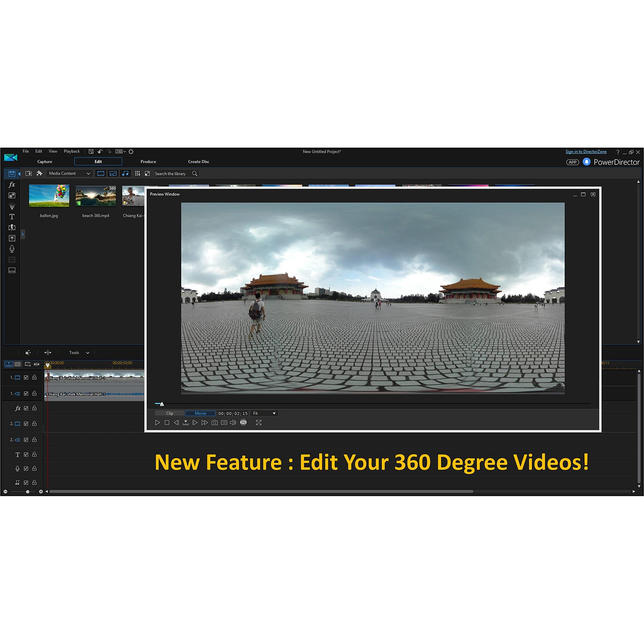
Task: Open the Fit zoom dropdown in preview
Action: pyautogui.click(x=264, y=413)
